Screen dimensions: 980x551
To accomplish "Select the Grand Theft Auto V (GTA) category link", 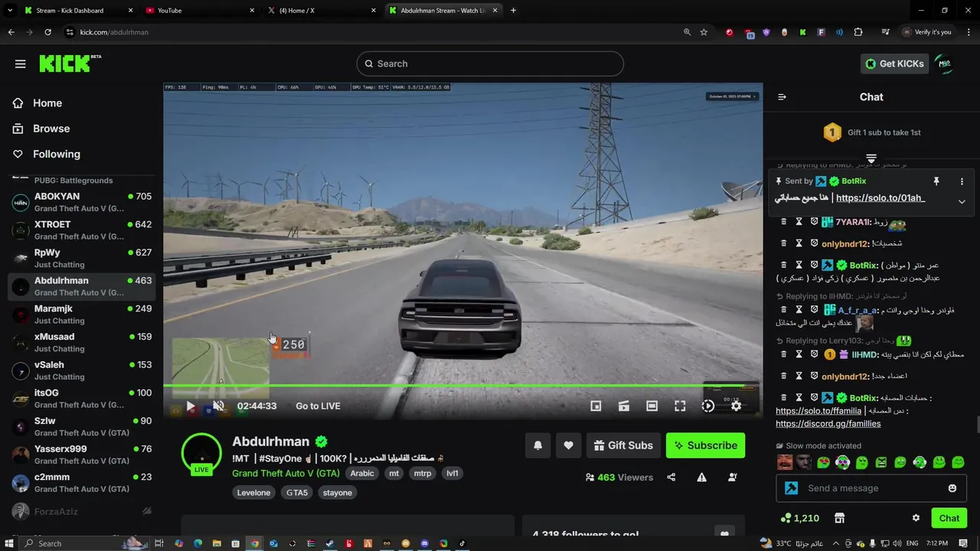I will tap(286, 473).
